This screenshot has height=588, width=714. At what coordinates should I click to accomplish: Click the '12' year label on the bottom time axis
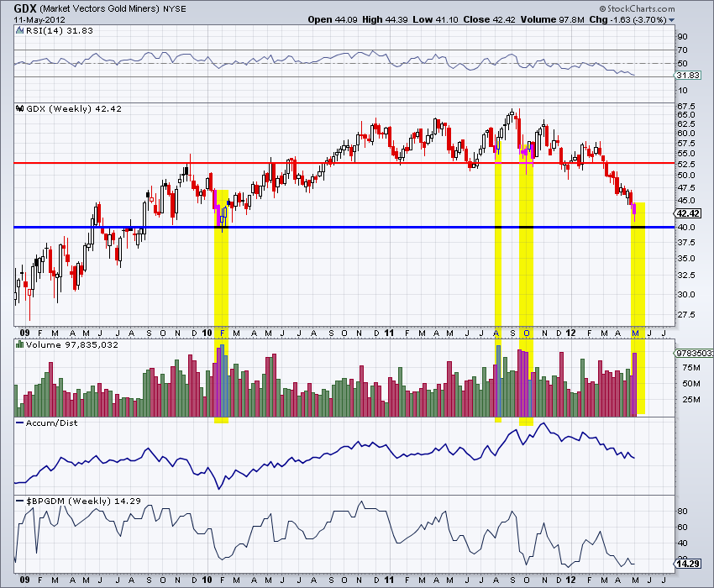(571, 580)
